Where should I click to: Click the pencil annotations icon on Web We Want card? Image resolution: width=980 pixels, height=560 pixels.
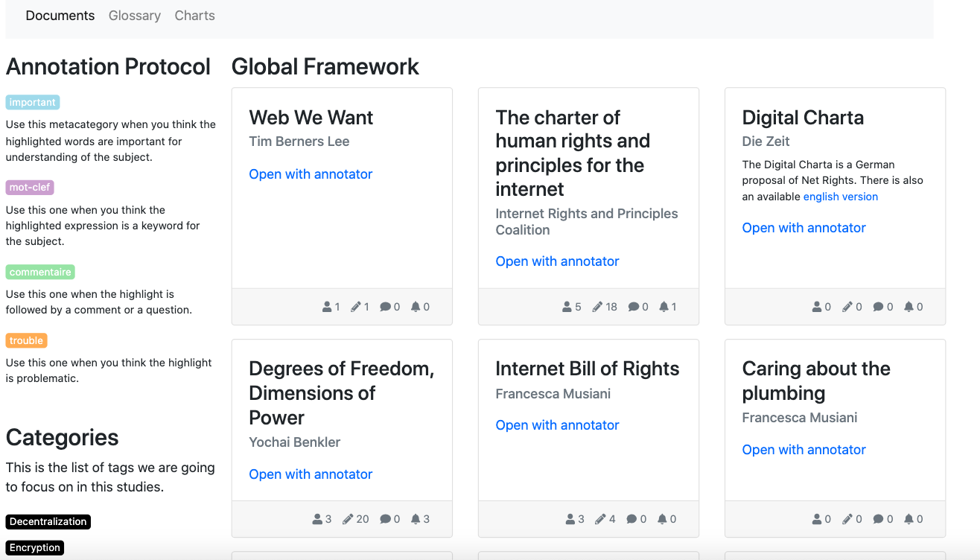click(x=356, y=307)
